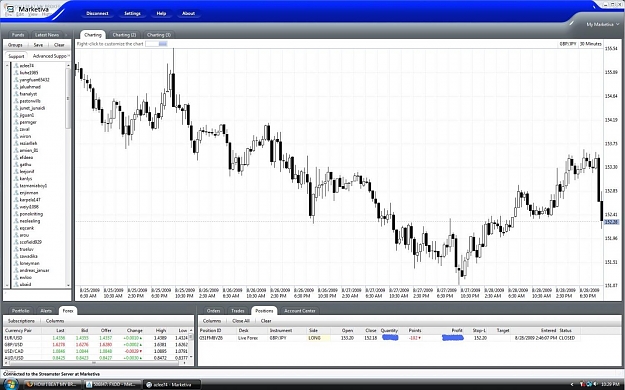Click Groups in the chat panel

pyautogui.click(x=15, y=45)
